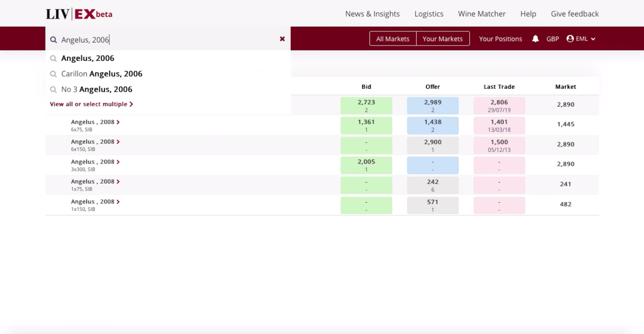This screenshot has width=644, height=334.
Task: Click the chevron next to Angelus 2008 1x150
Action: tap(118, 202)
